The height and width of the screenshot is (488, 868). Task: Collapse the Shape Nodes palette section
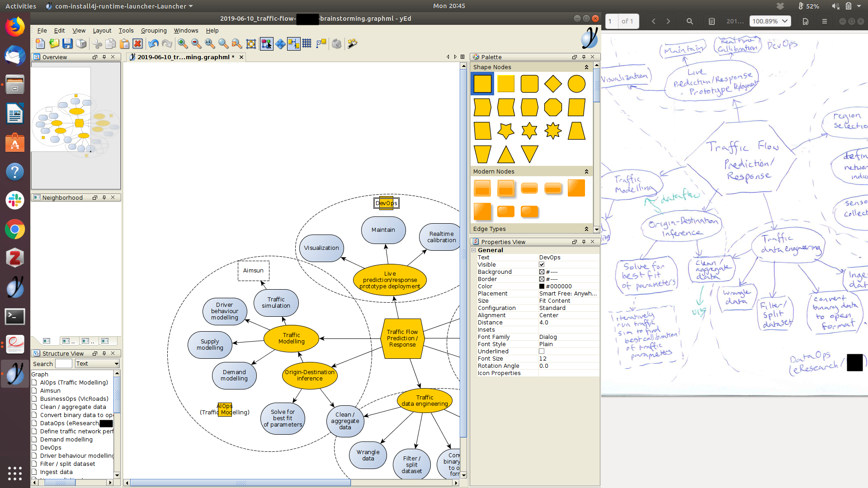coord(586,67)
